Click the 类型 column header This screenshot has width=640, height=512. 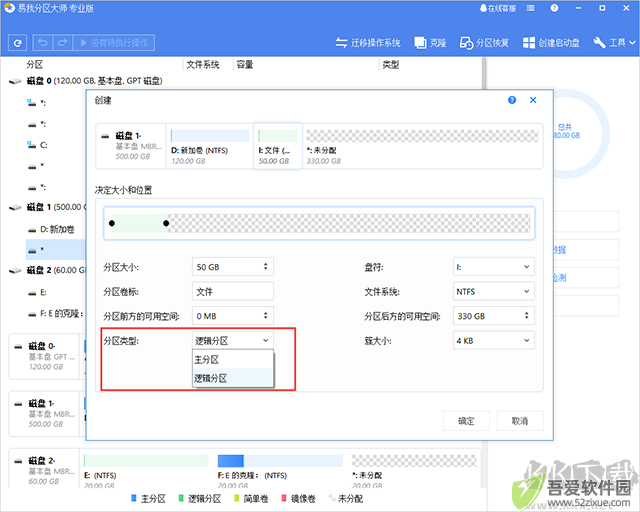(x=391, y=65)
